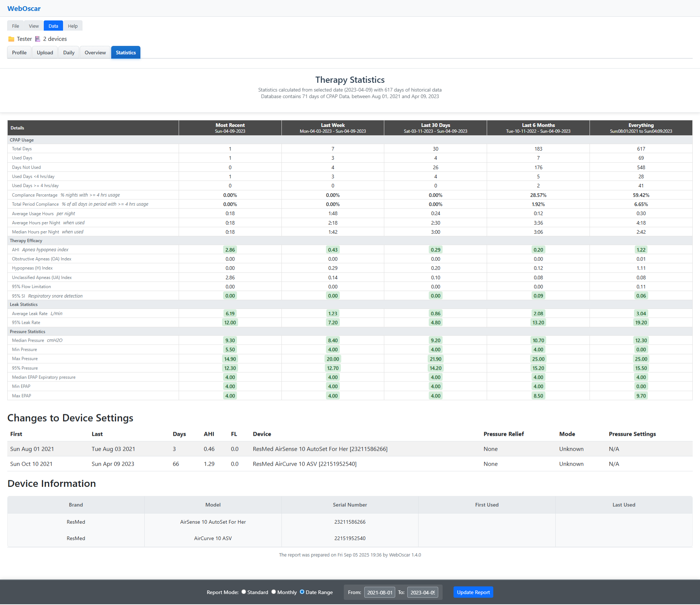700x605 pixels.
Task: Open the View menu
Action: [34, 26]
